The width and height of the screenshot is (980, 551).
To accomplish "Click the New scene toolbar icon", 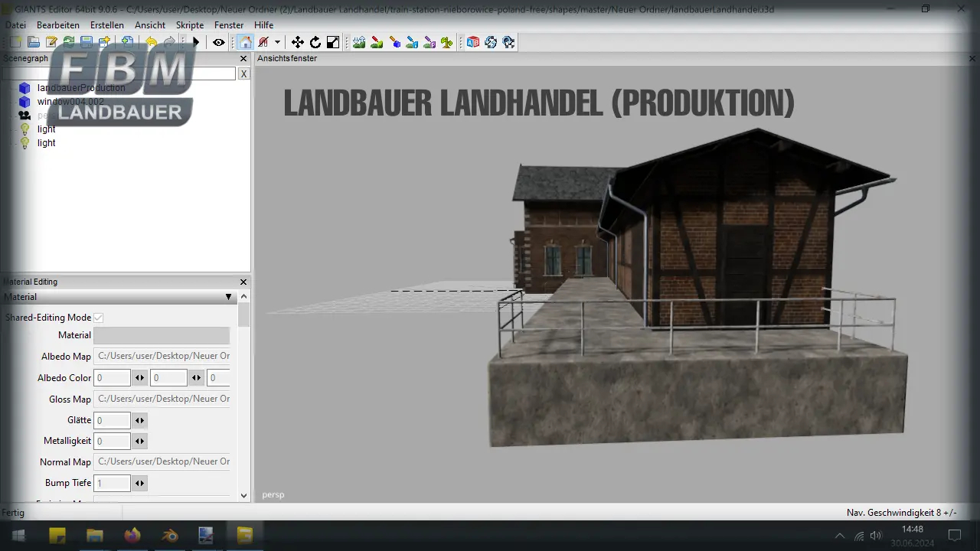I will pos(16,42).
